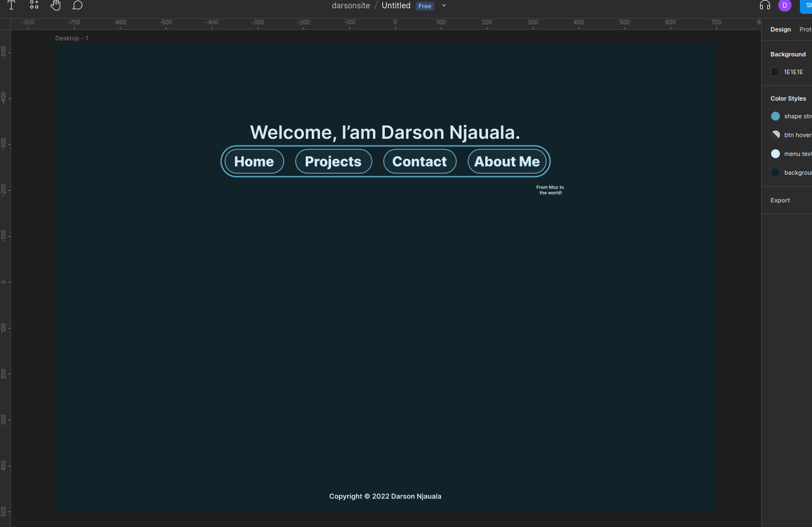Image resolution: width=812 pixels, height=527 pixels.
Task: Select the btn hover color style
Action: coord(796,135)
